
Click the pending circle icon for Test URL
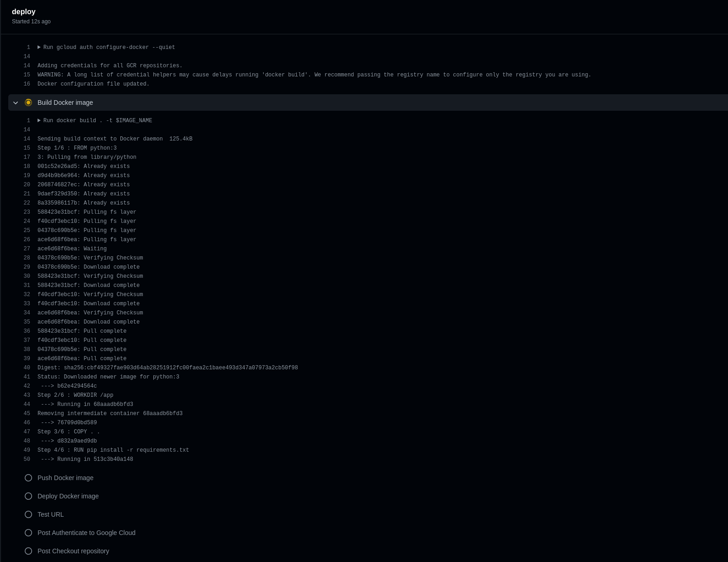[28, 514]
